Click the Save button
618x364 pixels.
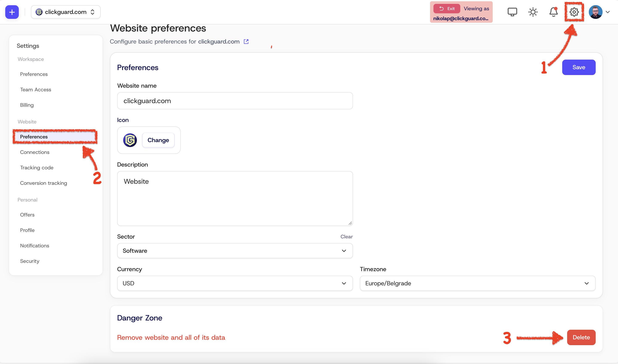point(579,67)
